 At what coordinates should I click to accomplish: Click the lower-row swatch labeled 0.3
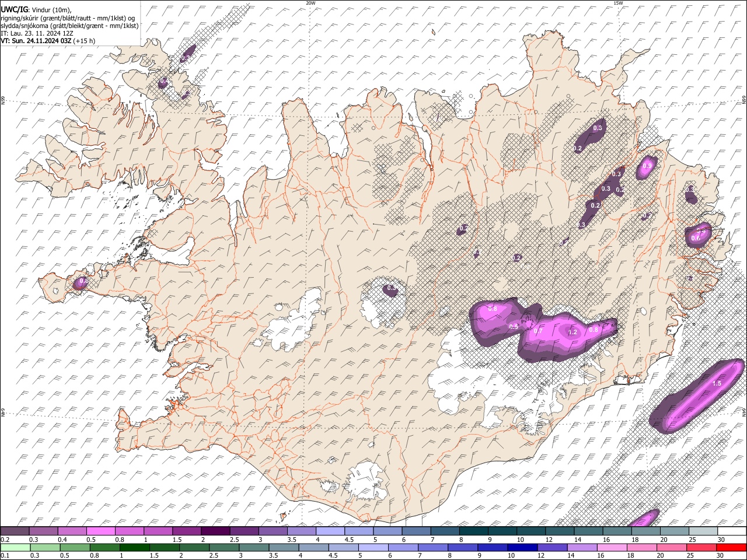coord(45,547)
